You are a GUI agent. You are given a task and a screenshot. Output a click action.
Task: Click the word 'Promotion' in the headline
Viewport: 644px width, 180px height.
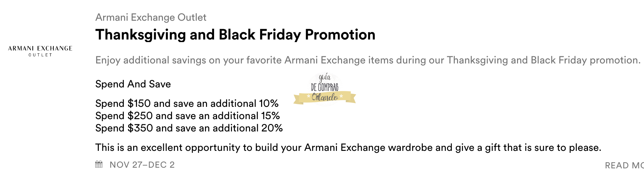pos(340,35)
